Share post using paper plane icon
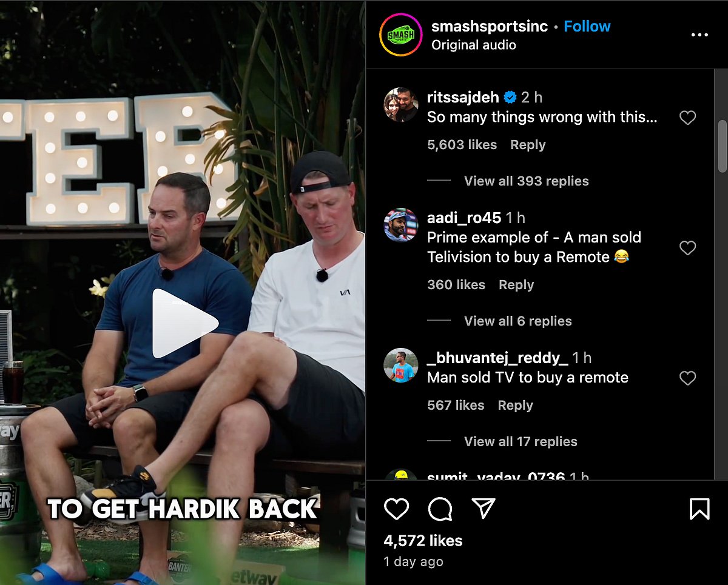728x585 pixels. pos(484,509)
